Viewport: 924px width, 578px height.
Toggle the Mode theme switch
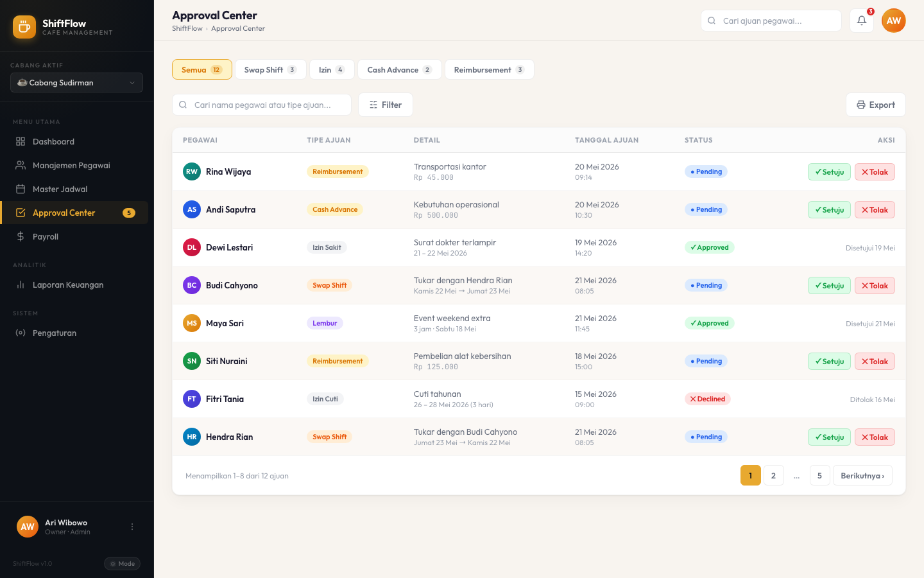[x=122, y=564]
